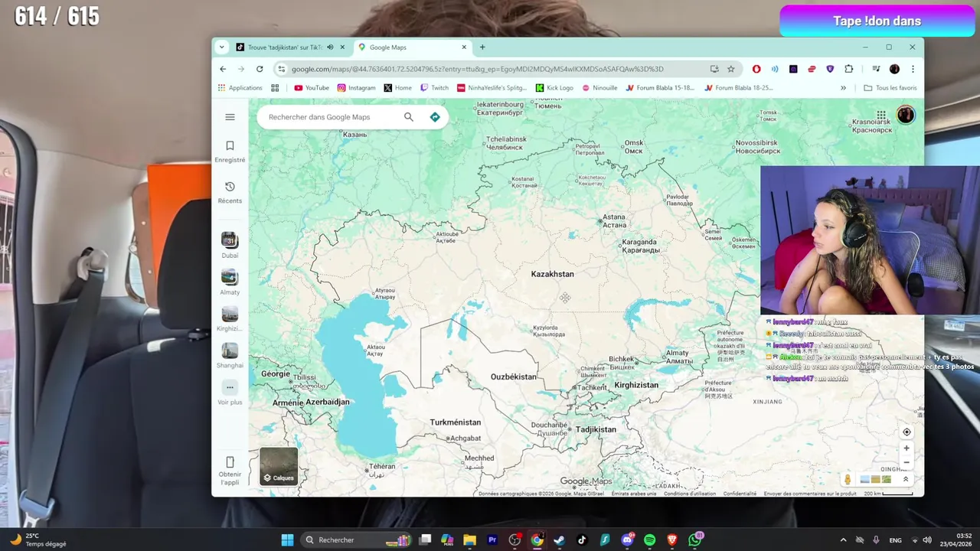The width and height of the screenshot is (980, 551).
Task: Click the Rechercher dans Google Maps field
Action: click(x=333, y=117)
